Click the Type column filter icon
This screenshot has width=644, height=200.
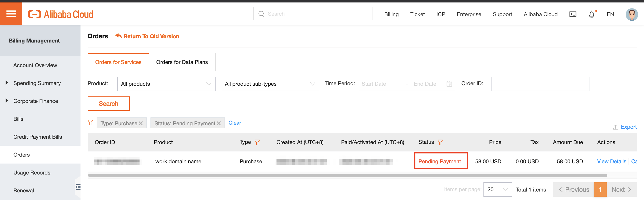pos(257,142)
